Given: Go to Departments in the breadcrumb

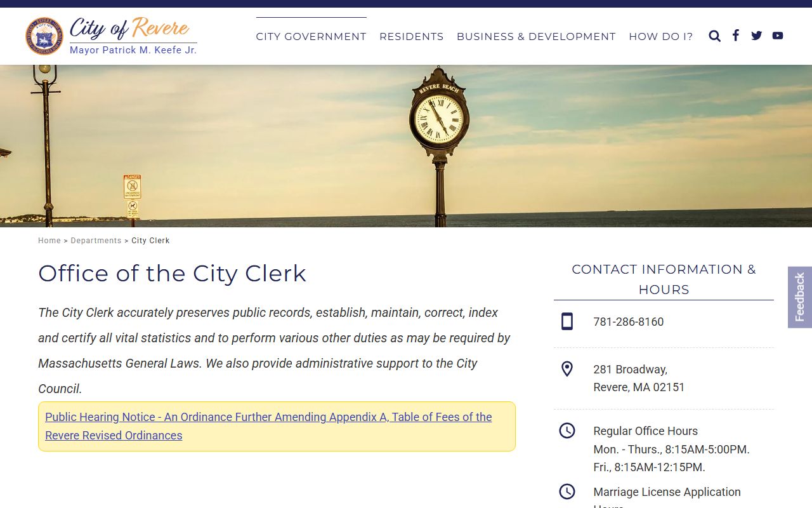Looking at the screenshot, I should tap(96, 241).
